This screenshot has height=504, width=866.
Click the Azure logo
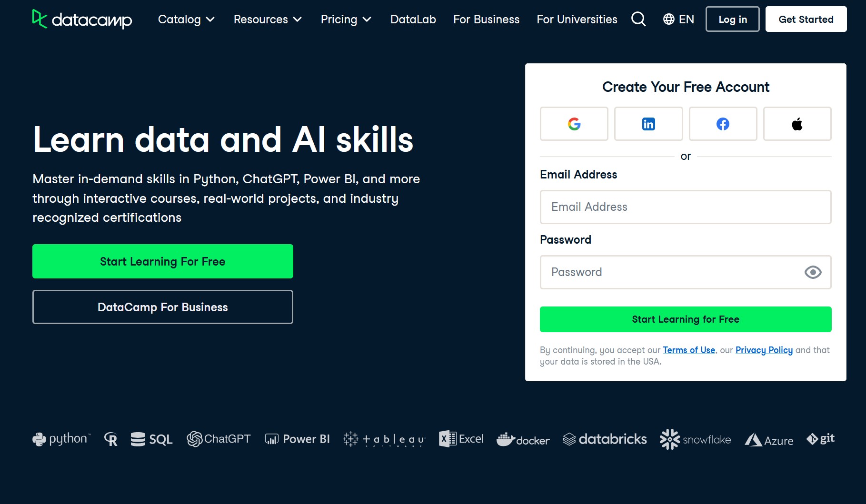tap(769, 440)
